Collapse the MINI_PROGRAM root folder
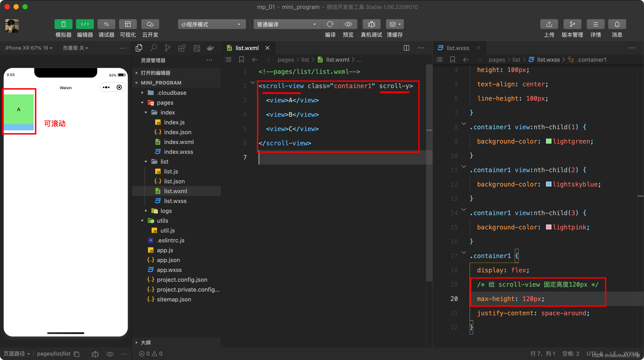Screen dimensions: 644x360 pos(176,83)
